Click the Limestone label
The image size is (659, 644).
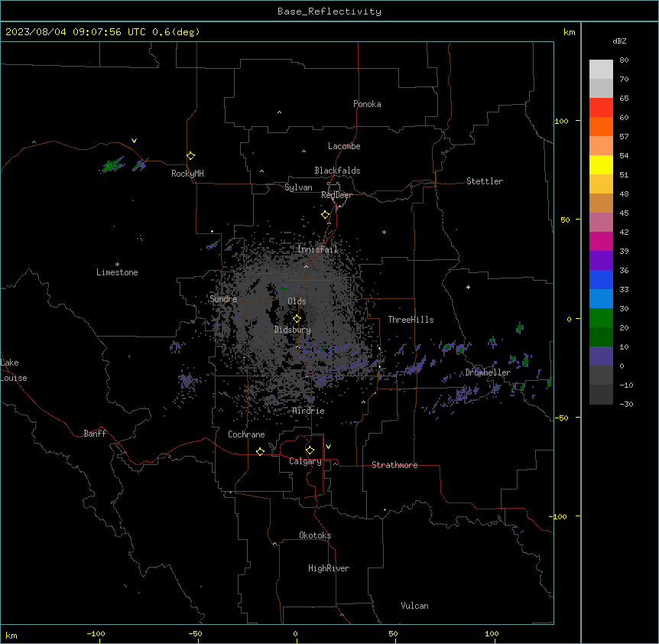pyautogui.click(x=117, y=272)
